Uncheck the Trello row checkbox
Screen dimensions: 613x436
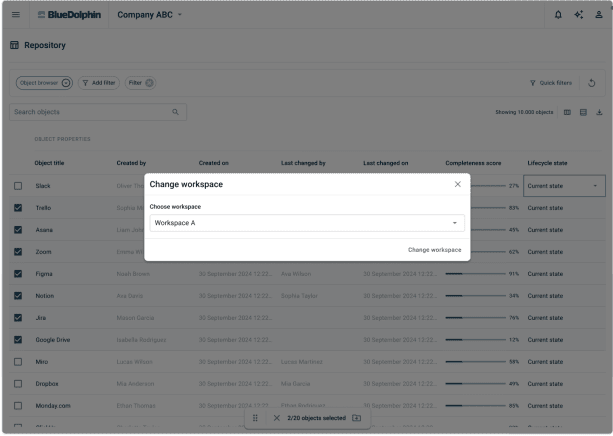pyautogui.click(x=18, y=208)
